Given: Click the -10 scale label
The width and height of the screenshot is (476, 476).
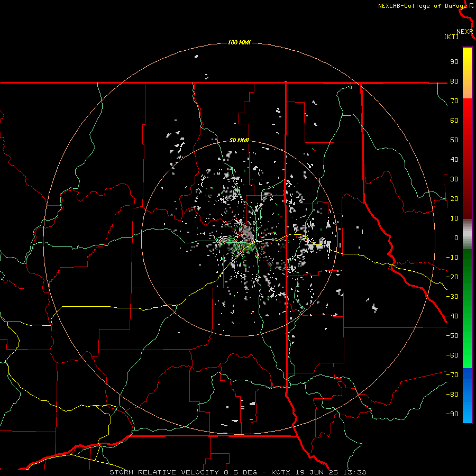Looking at the screenshot, I should click(452, 258).
